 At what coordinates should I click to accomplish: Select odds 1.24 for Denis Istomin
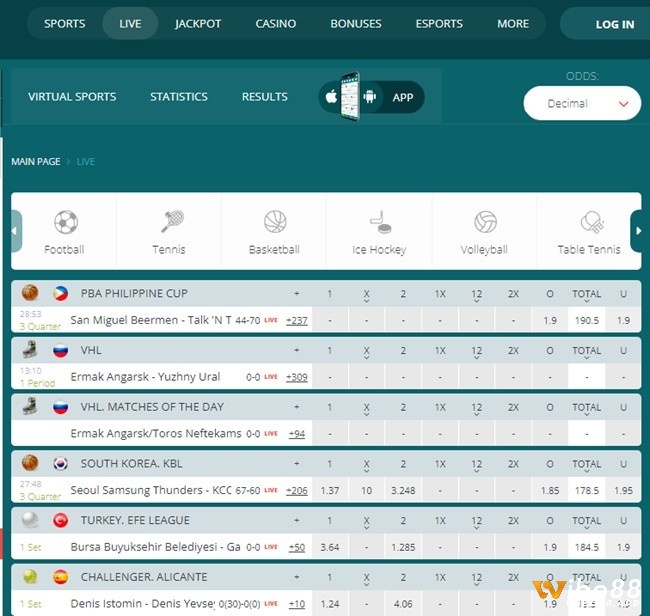click(x=330, y=604)
